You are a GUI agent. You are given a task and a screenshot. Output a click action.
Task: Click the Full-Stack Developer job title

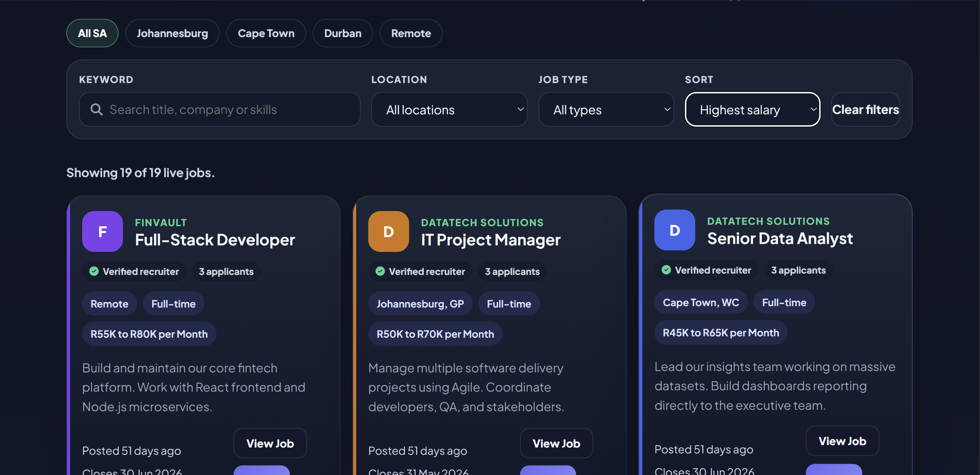215,240
